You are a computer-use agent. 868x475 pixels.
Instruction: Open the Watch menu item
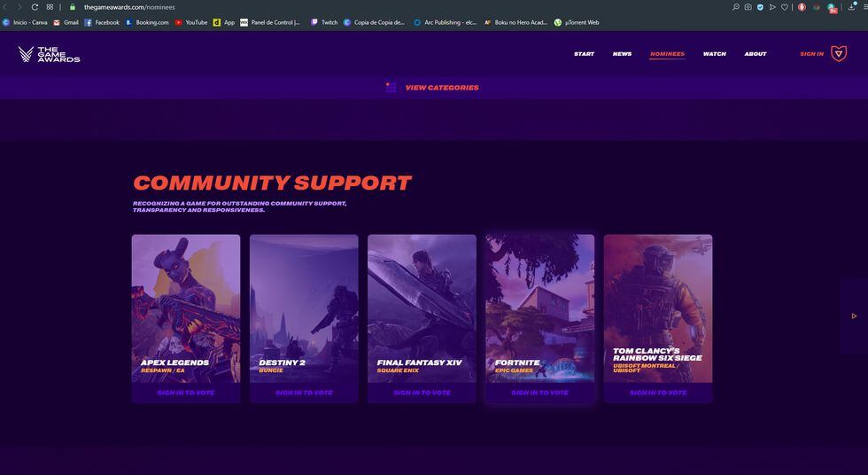[x=714, y=54]
